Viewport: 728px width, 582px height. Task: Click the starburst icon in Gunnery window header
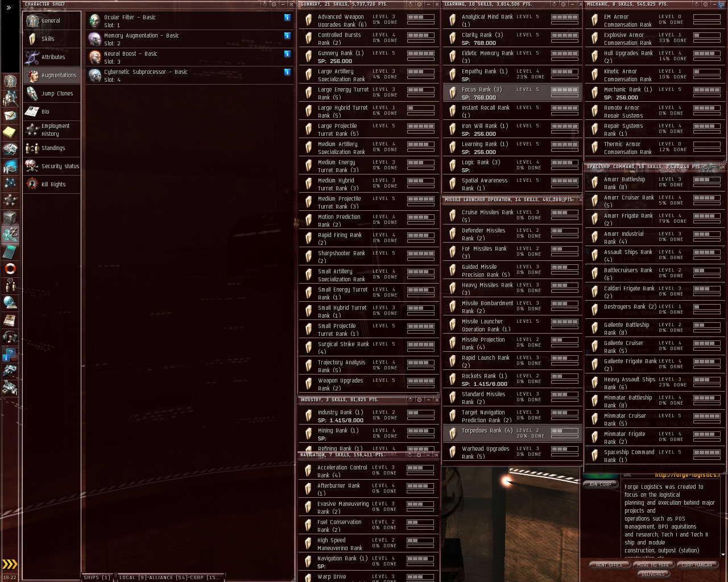[x=411, y=4]
